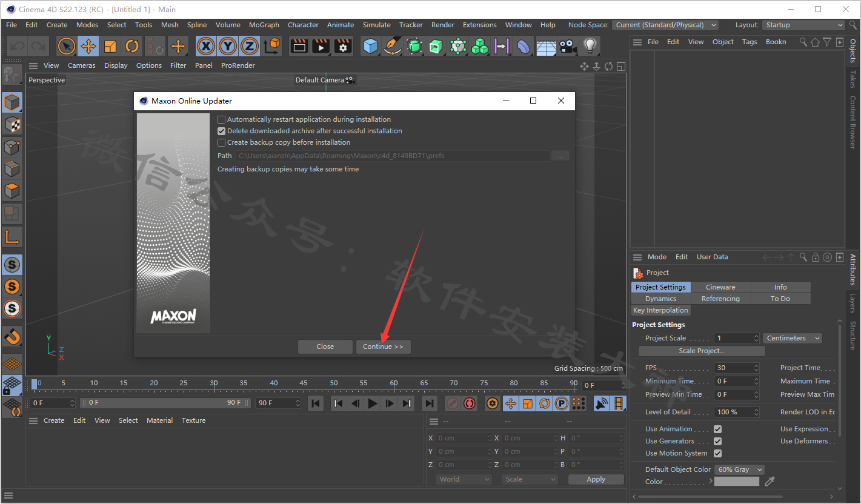The image size is (861, 504).
Task: Click the FPS value stepper arrows
Action: pos(756,368)
